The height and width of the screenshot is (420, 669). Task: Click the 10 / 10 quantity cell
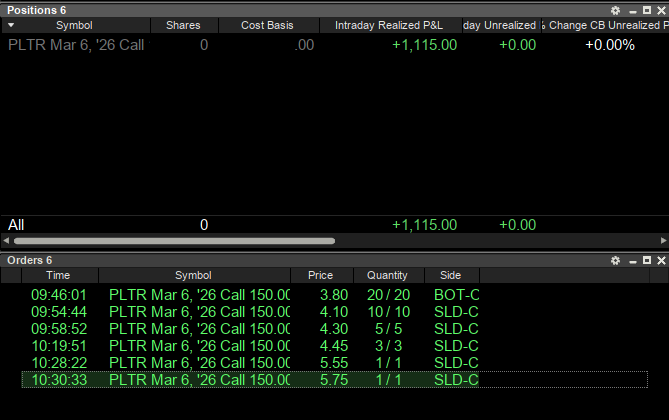click(389, 312)
